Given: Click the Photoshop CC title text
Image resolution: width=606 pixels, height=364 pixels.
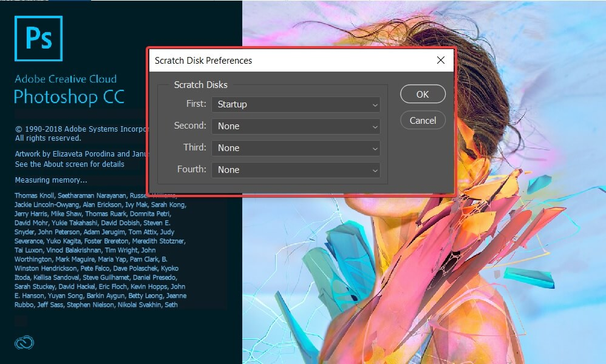Looking at the screenshot, I should [69, 96].
